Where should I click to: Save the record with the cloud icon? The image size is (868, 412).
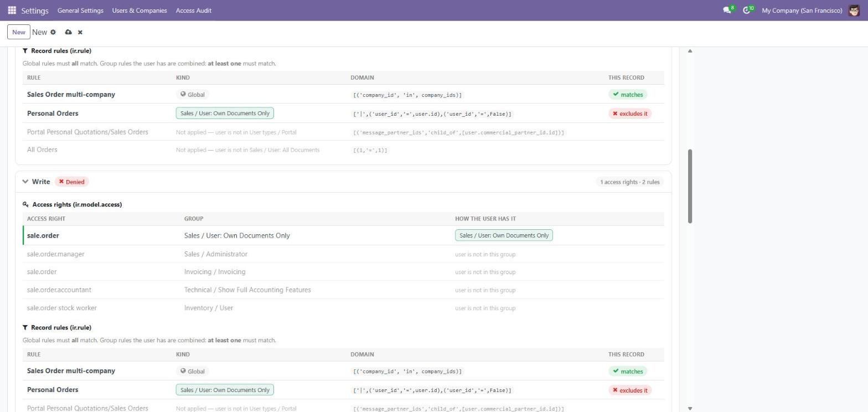click(x=68, y=32)
